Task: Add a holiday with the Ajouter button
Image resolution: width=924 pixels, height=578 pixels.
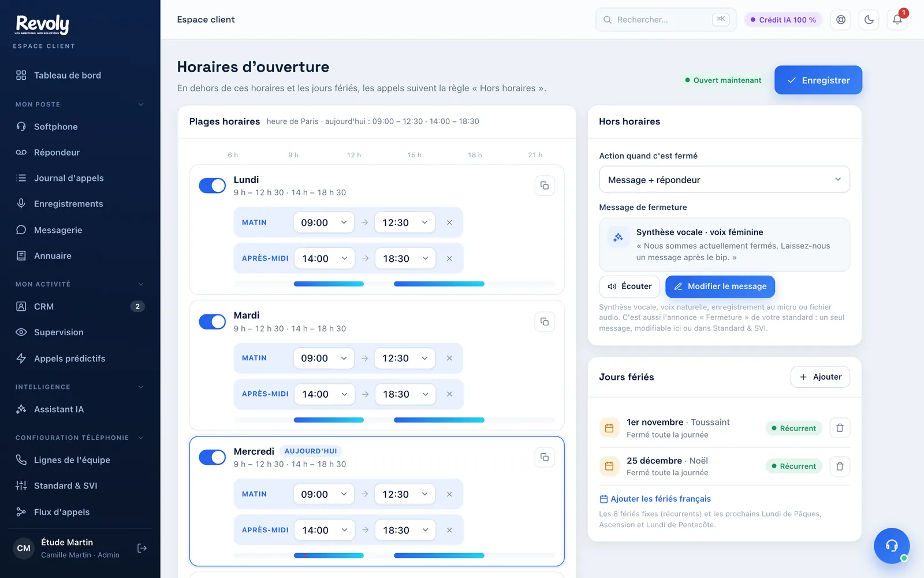Action: pos(820,377)
